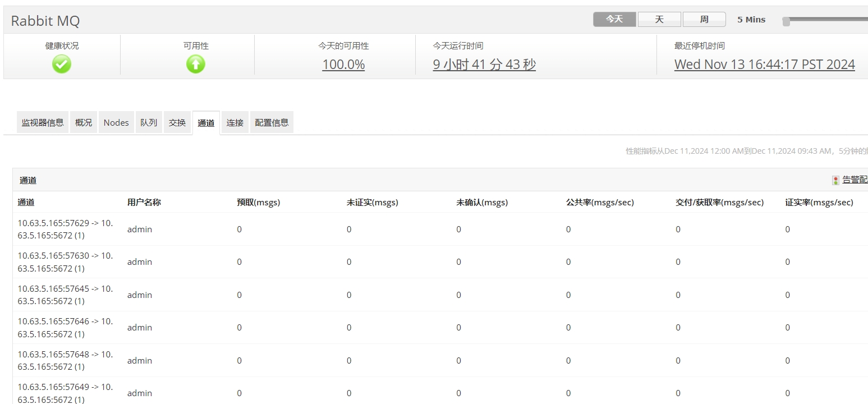Click the green availability up-arrow icon
The height and width of the screenshot is (404, 868).
pos(196,65)
